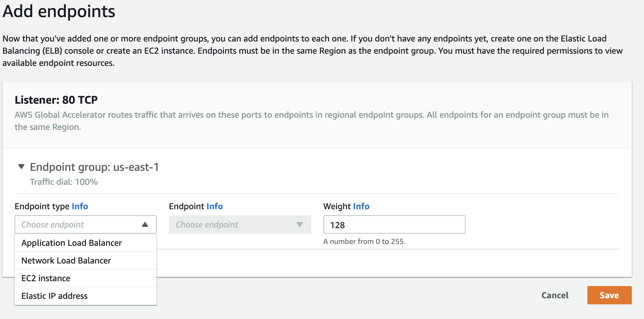Click the hint text about 0 to 255
Screen dimensions: 644x319
click(x=364, y=242)
